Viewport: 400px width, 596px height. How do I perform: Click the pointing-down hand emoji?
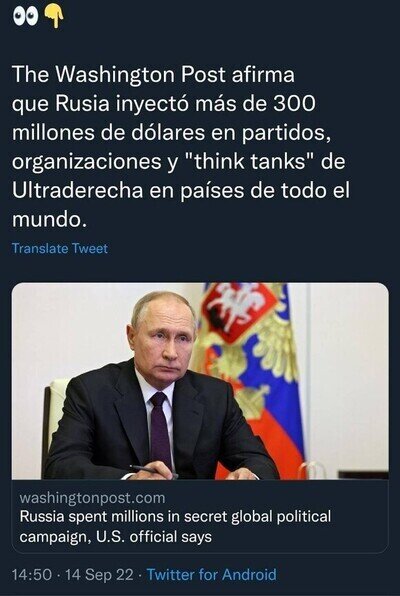pyautogui.click(x=54, y=17)
